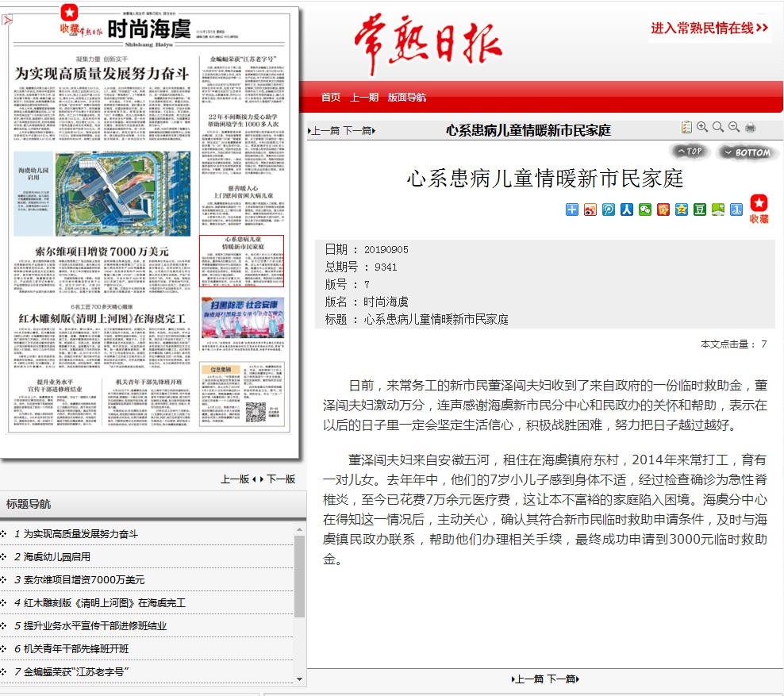Share article to WeChat
Screen dimensions: 784x696
pos(645,210)
